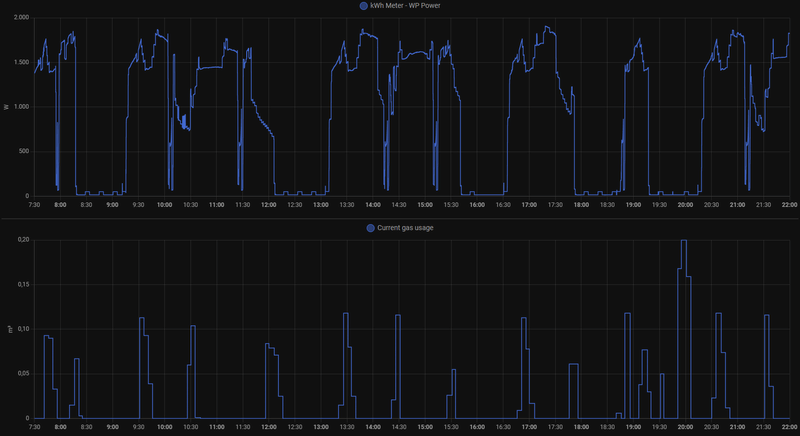Click the 20:00 time label under the power chart

point(685,205)
